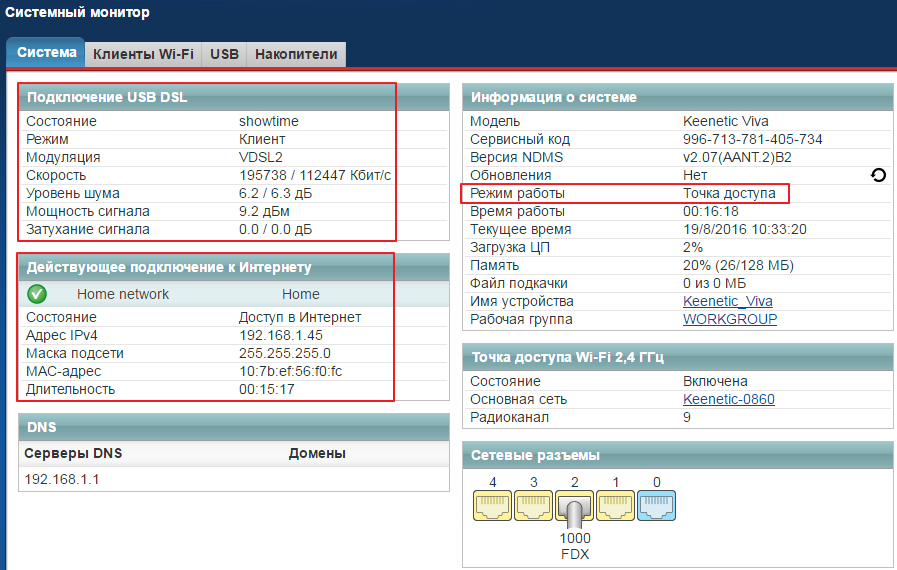This screenshot has height=570, width=897.
Task: Click the connected port 2 icon
Action: click(574, 510)
